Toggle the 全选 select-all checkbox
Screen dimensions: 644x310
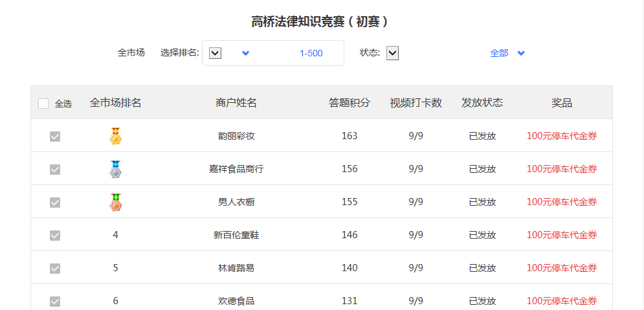click(43, 104)
